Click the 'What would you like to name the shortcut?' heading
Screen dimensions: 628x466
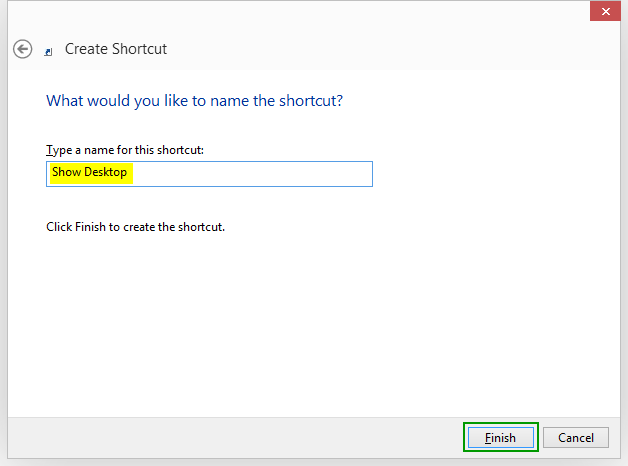195,101
